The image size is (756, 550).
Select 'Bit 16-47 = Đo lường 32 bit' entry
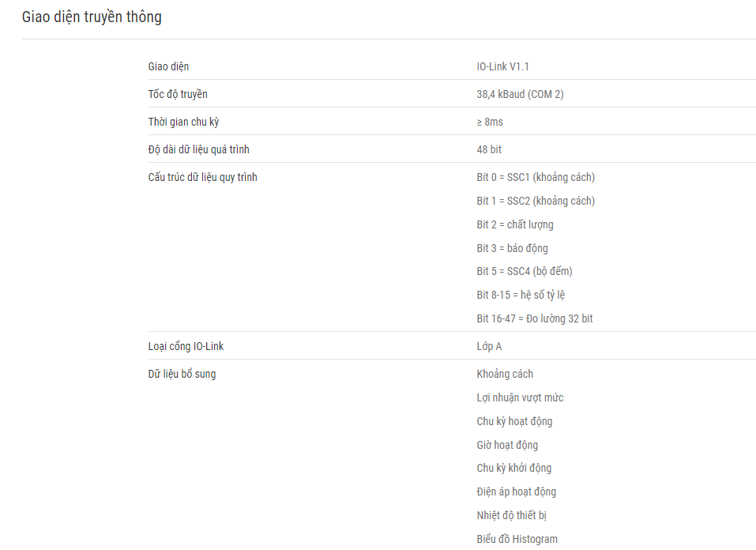pos(535,318)
